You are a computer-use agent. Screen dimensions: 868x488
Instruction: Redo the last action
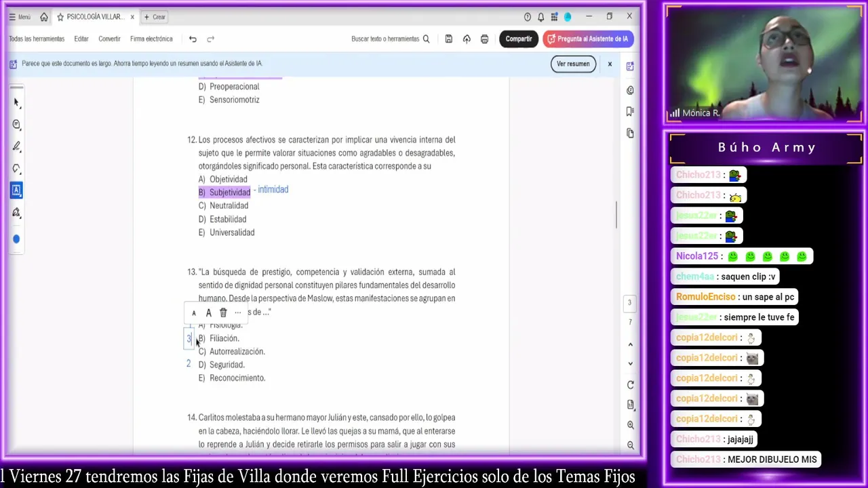210,39
